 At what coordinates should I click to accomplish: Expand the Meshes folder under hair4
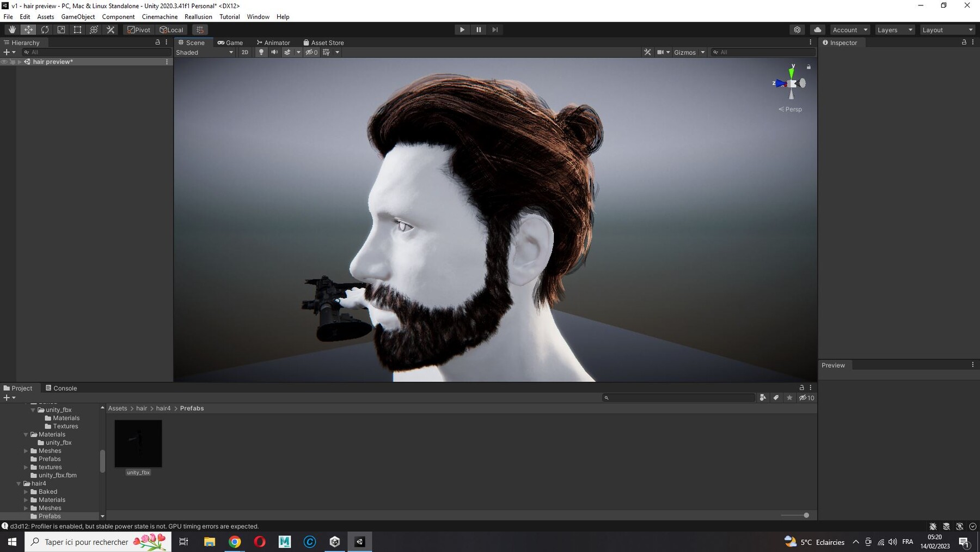coord(26,508)
